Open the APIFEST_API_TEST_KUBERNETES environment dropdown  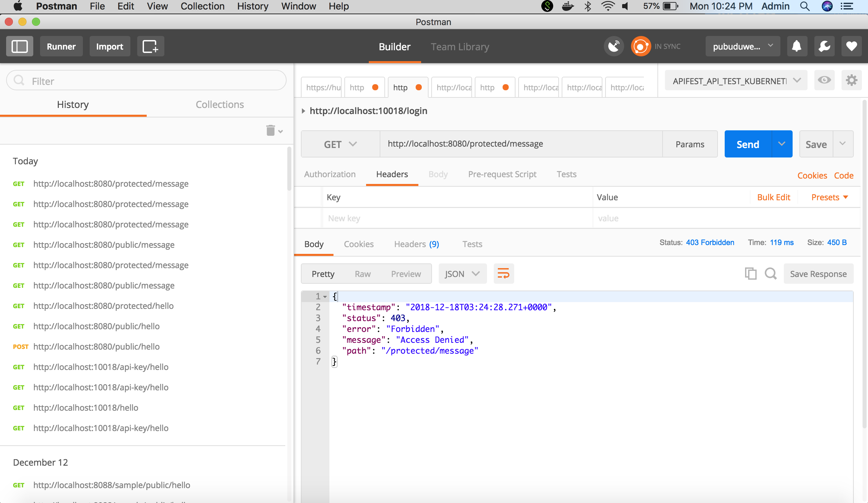[x=736, y=80]
